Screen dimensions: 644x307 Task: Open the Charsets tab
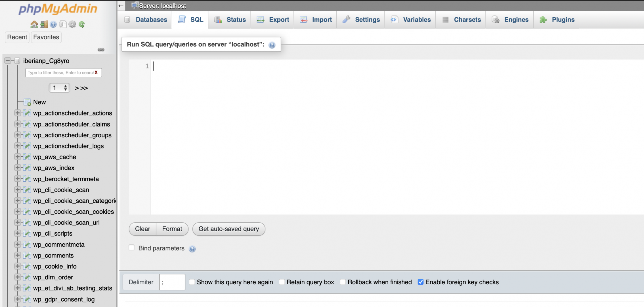[461, 20]
